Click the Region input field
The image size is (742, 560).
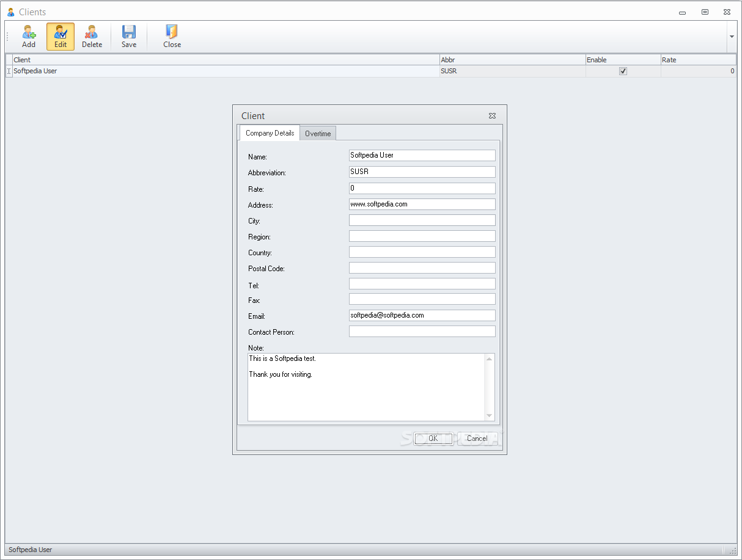click(x=422, y=236)
